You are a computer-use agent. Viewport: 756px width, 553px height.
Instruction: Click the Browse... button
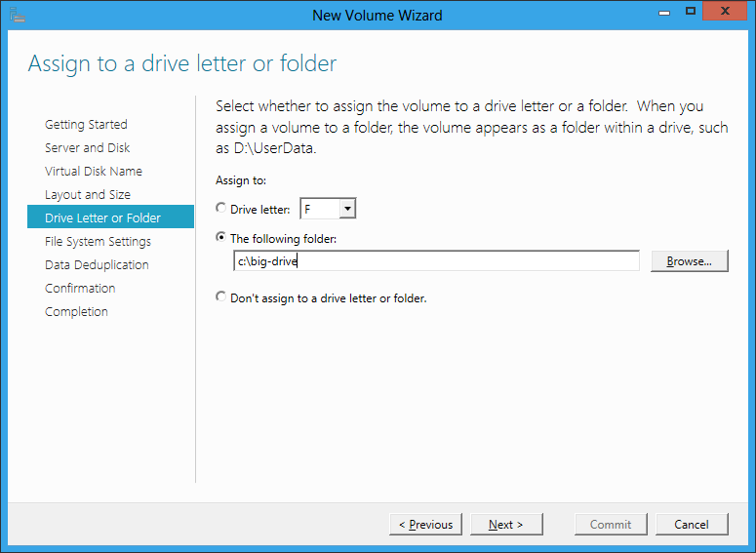click(x=690, y=260)
